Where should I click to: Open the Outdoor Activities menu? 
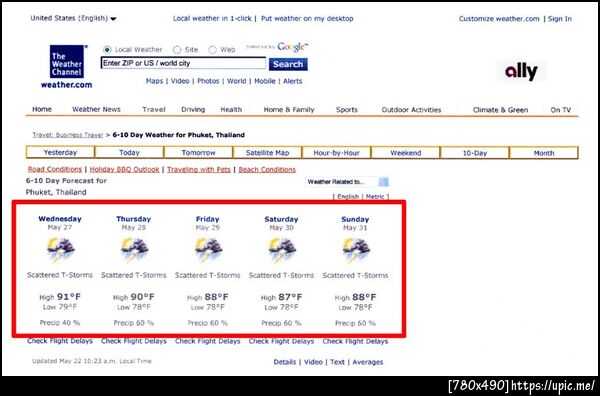411,110
